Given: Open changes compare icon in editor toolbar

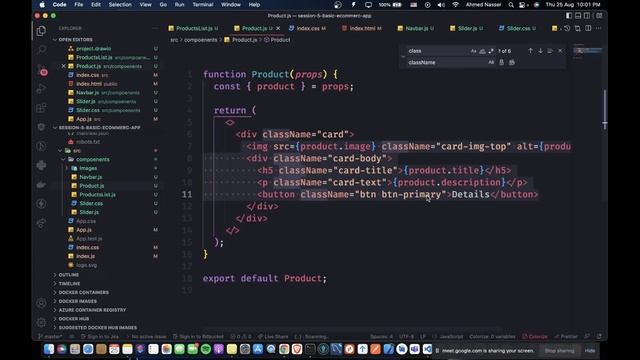Looking at the screenshot, I should 578,28.
